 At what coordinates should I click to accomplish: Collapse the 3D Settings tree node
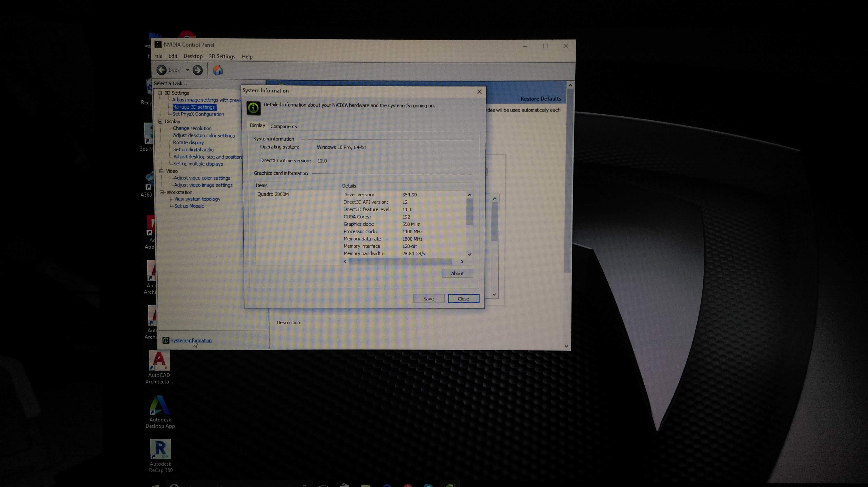tap(160, 93)
